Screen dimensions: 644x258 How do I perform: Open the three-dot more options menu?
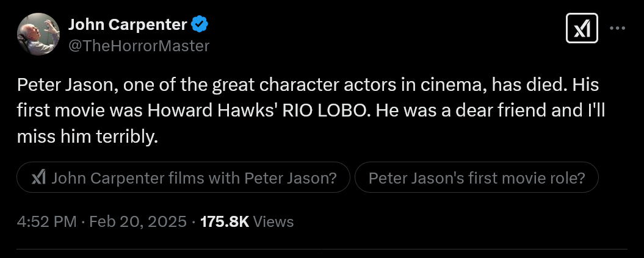point(618,28)
